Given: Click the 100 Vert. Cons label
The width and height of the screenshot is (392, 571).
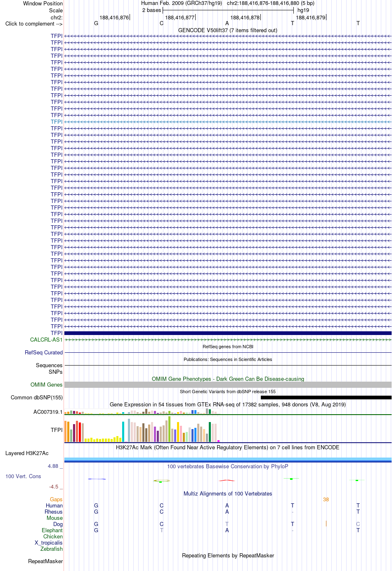Looking at the screenshot, I should (x=23, y=476).
